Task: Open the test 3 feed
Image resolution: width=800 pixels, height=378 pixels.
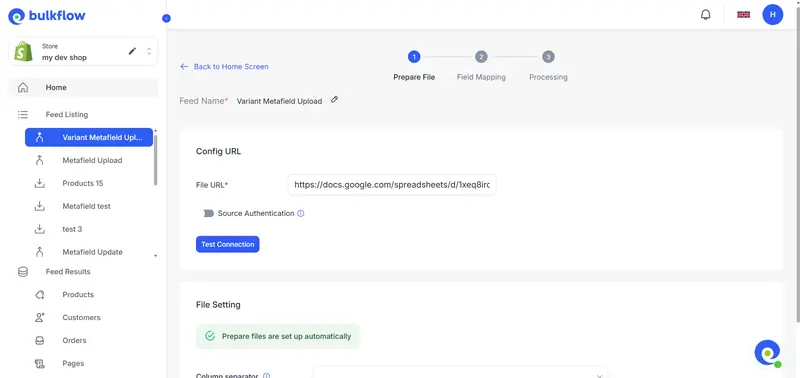Action: click(72, 229)
